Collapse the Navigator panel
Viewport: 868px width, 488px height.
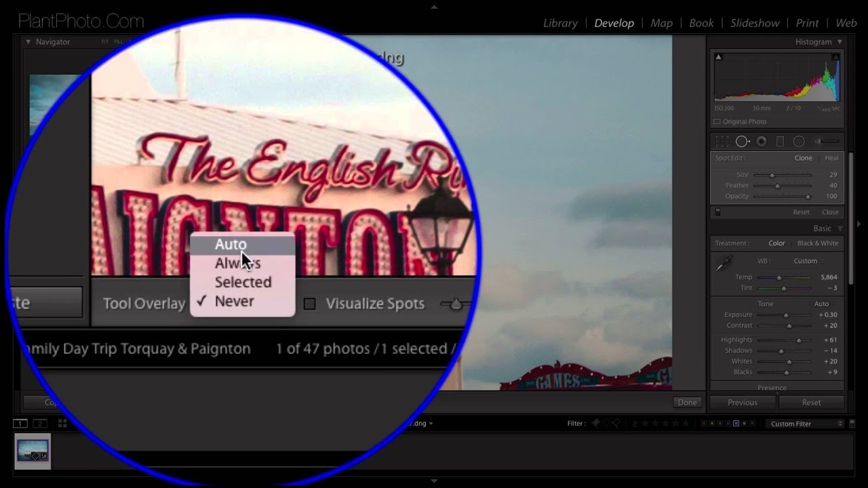pos(28,42)
